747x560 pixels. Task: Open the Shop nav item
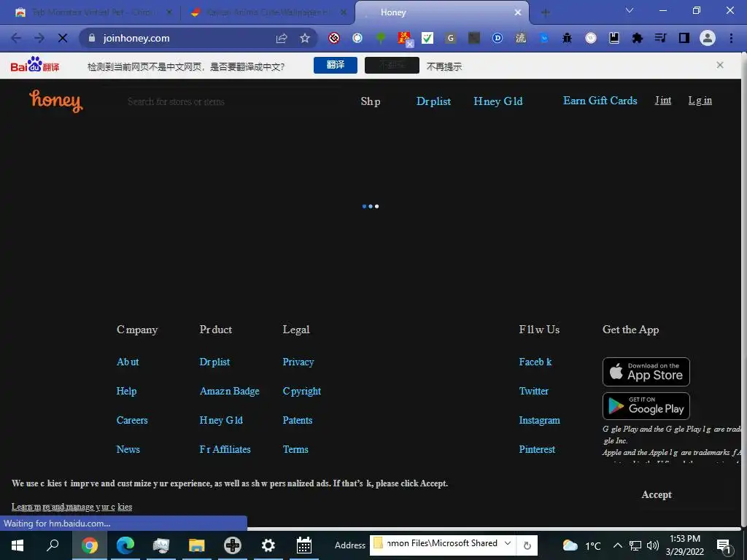370,101
